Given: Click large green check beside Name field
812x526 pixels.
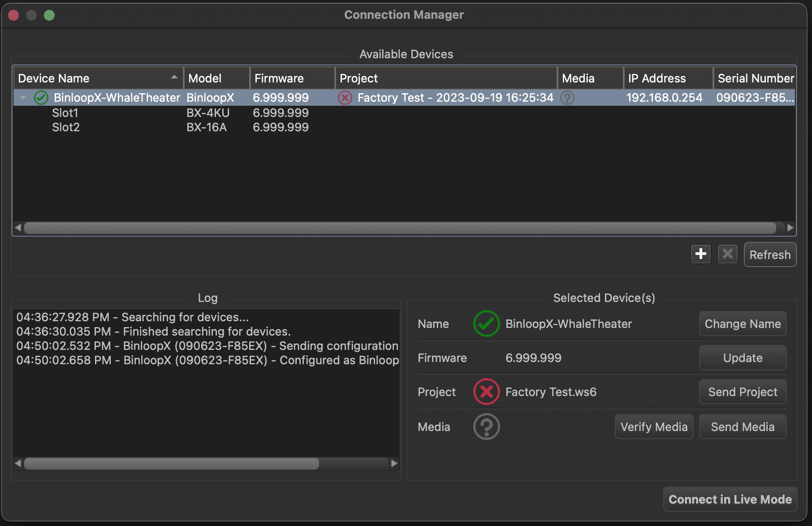Looking at the screenshot, I should point(486,323).
